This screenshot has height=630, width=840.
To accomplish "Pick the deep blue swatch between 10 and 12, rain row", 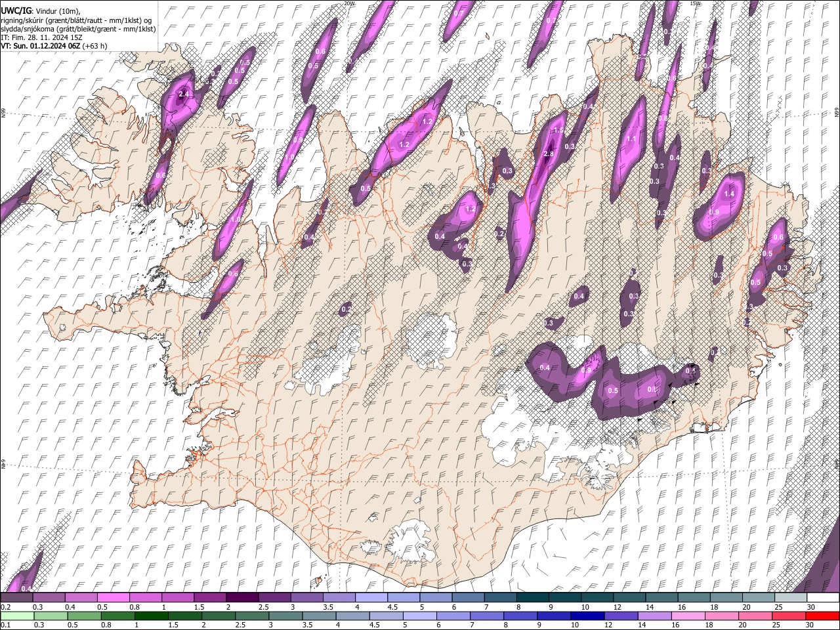I will 587,616.
